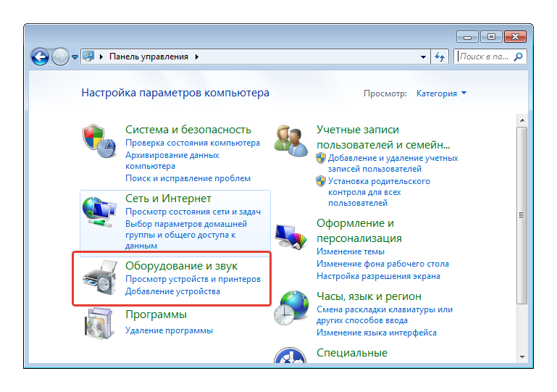Open Удаление программы link
This screenshot has height=392, width=557.
pyautogui.click(x=169, y=330)
